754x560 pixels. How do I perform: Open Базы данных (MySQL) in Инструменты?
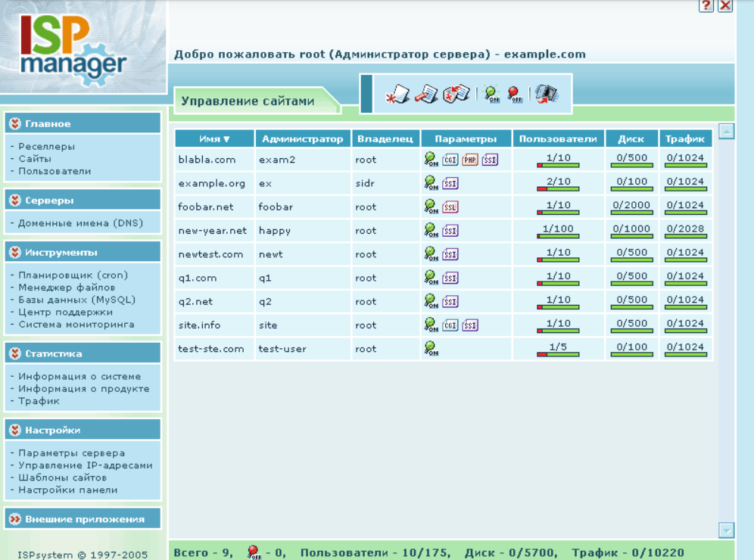[x=77, y=300]
